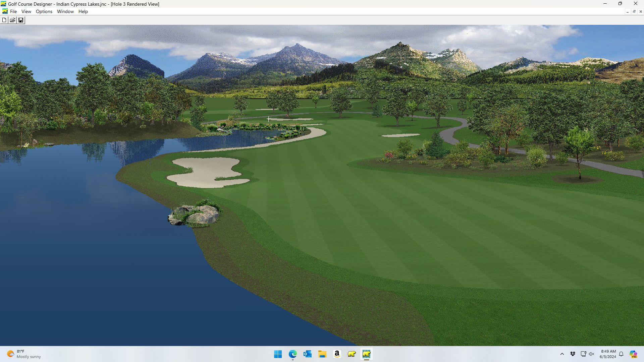
Task: Click the Save floppy disk icon
Action: tap(21, 20)
